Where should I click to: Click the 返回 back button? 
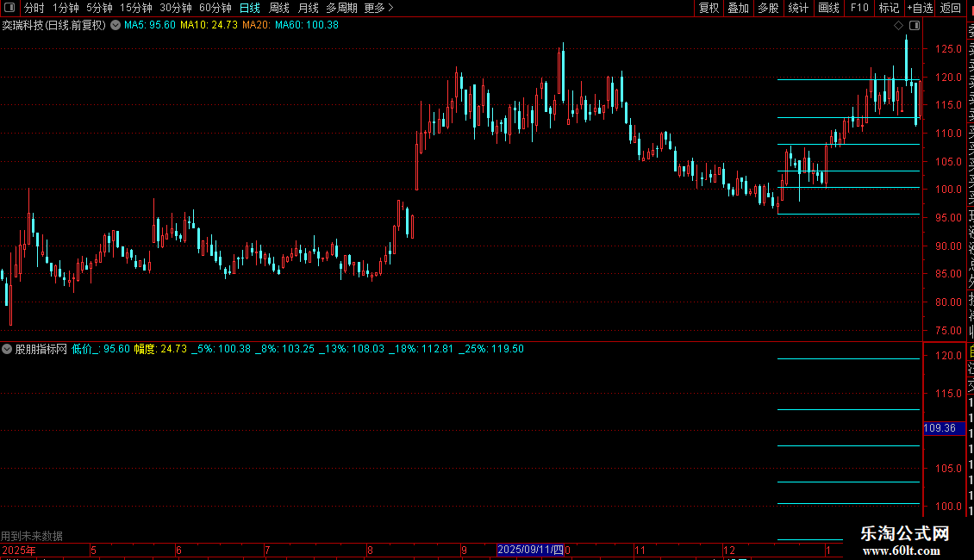click(951, 8)
